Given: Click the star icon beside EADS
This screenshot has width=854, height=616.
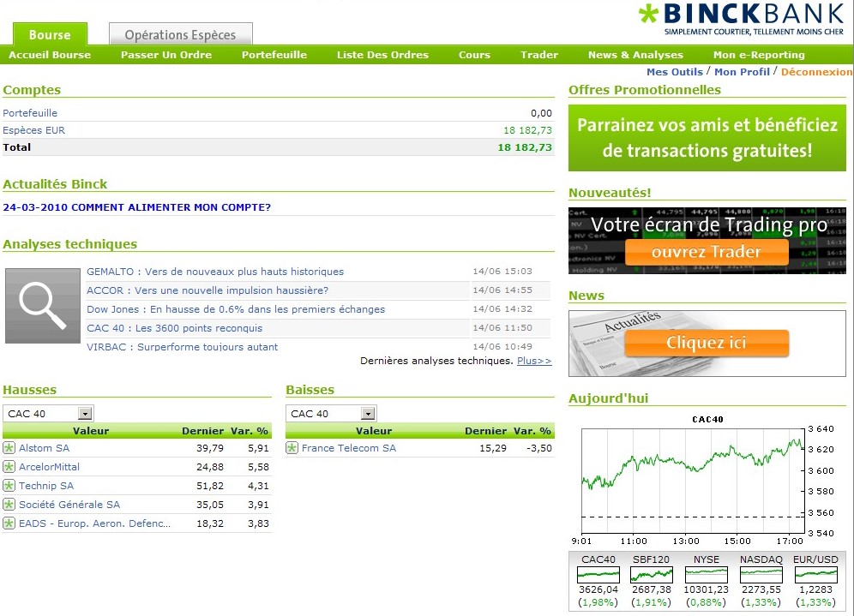Looking at the screenshot, I should (x=9, y=523).
